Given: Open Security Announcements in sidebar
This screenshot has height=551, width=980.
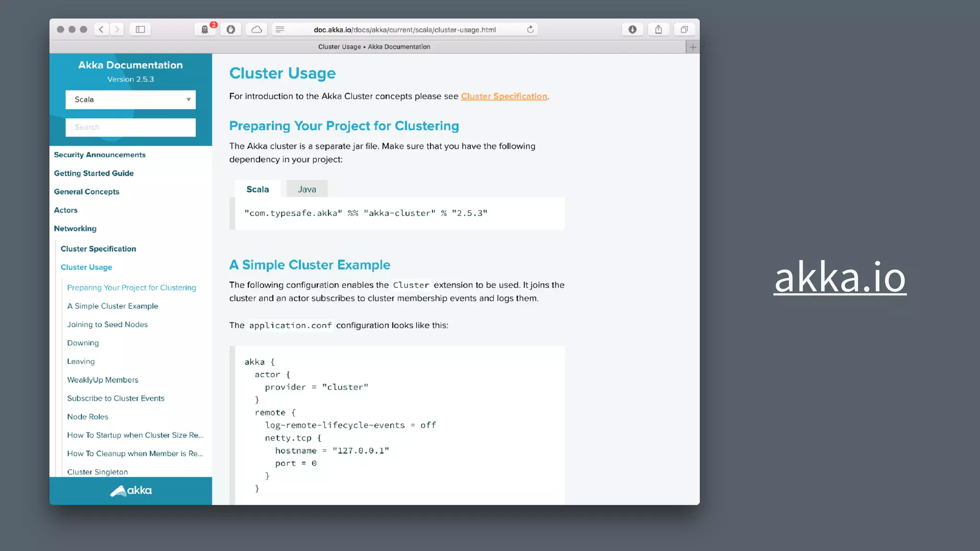Looking at the screenshot, I should [x=100, y=155].
